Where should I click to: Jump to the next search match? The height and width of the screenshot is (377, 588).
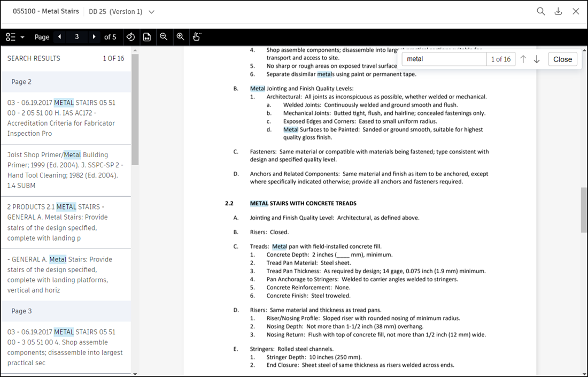click(x=537, y=59)
